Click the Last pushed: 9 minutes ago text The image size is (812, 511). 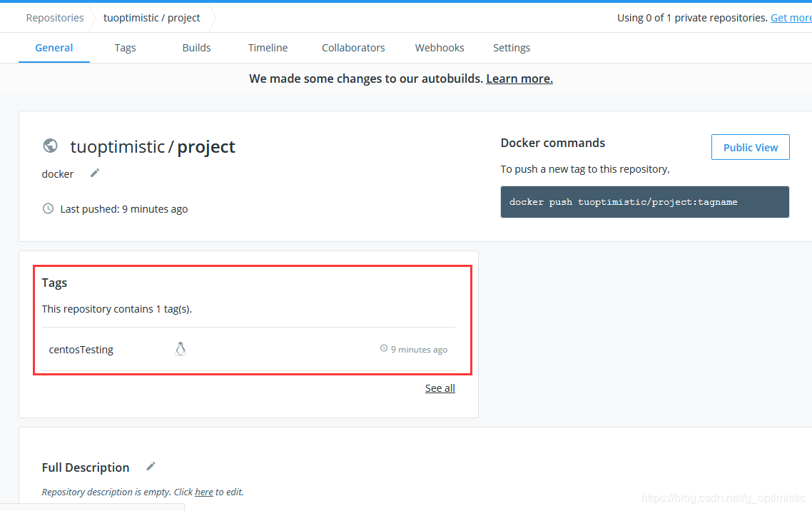click(124, 209)
